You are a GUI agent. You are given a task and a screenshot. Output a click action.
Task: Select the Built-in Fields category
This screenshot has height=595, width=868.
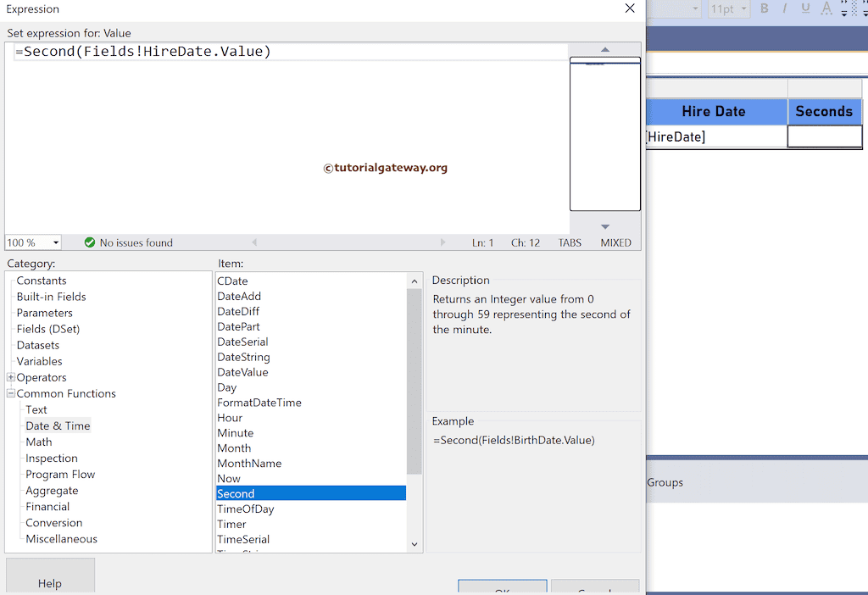[52, 297]
